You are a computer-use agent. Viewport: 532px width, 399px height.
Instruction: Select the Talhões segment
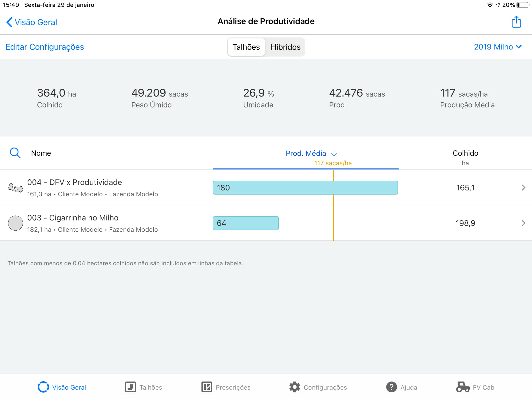(x=246, y=47)
